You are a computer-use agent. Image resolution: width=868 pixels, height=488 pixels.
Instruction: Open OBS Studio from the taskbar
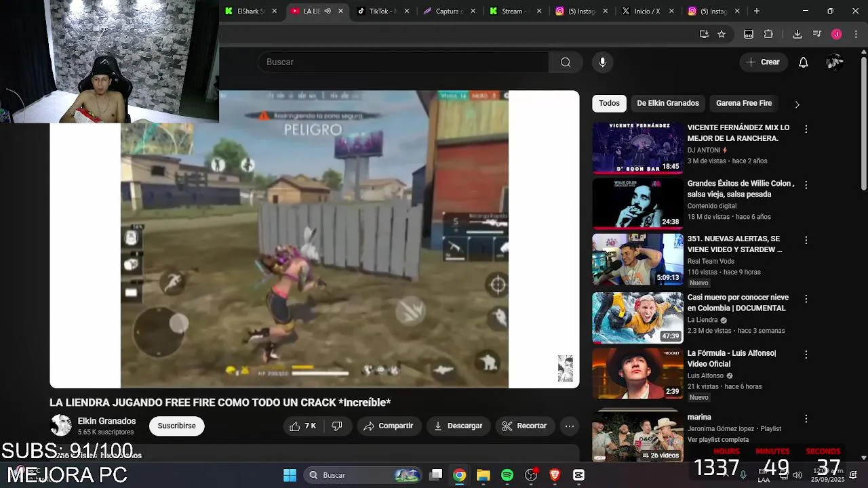pos(531,475)
